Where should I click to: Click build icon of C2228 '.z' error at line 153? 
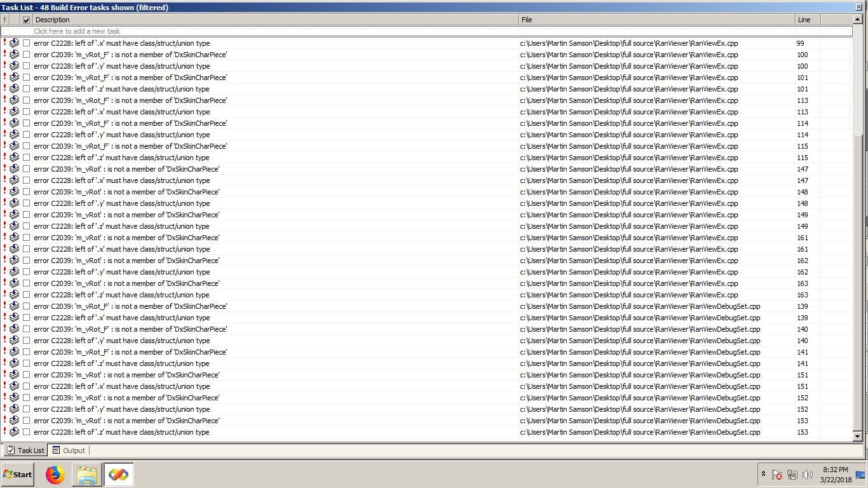(x=14, y=432)
